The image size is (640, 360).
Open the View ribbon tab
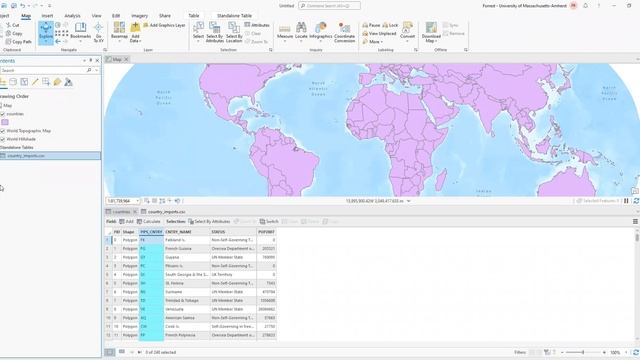pyautogui.click(x=96, y=16)
